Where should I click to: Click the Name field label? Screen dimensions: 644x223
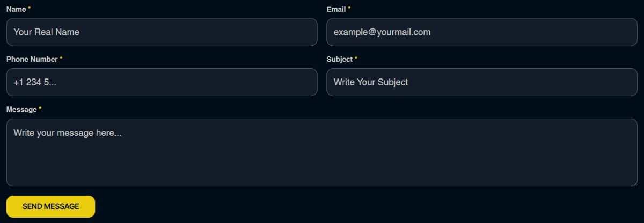(x=16, y=9)
